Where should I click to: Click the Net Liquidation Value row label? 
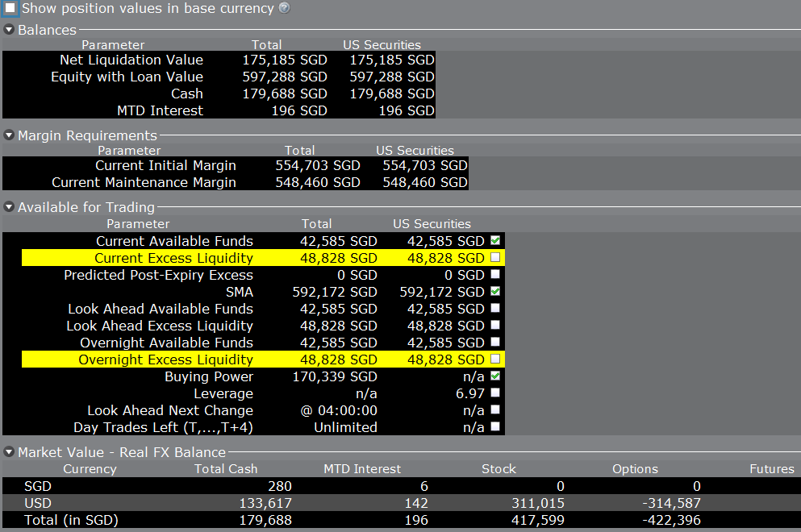pos(131,60)
